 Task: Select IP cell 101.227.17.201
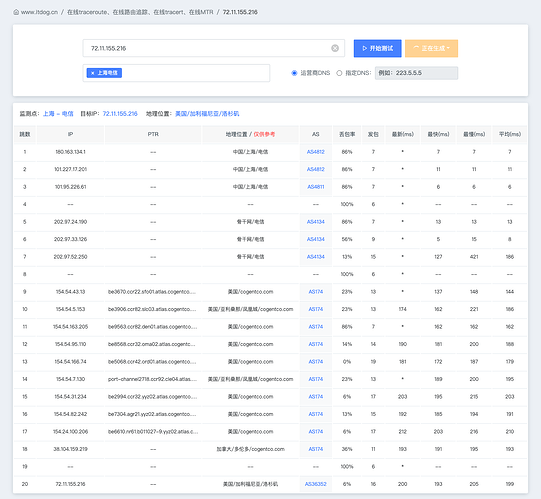[x=70, y=169]
